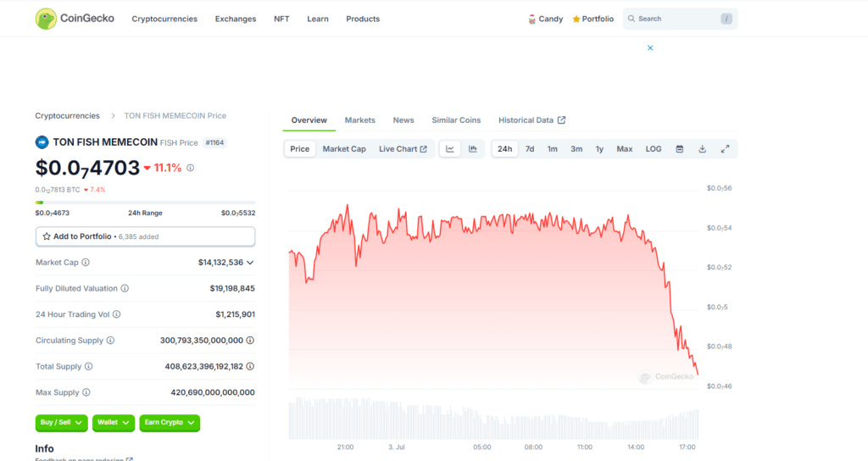The width and height of the screenshot is (868, 461).
Task: Switch to line chart view icon
Action: coord(450,149)
